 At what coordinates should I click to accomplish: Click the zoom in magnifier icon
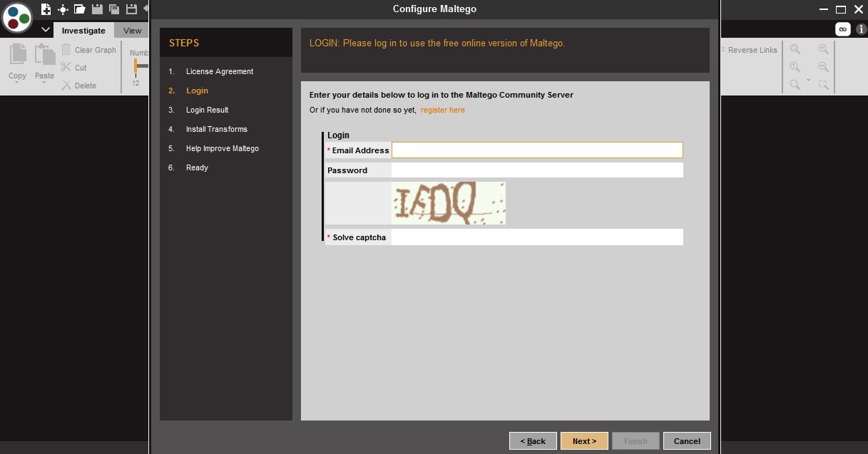[823, 49]
